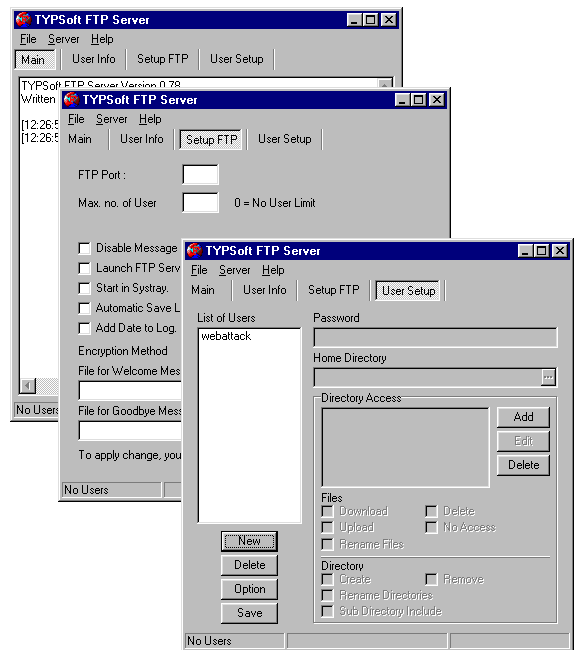Close the front TYPSoft FTP Server window
580x650 pixels.
click(x=560, y=251)
